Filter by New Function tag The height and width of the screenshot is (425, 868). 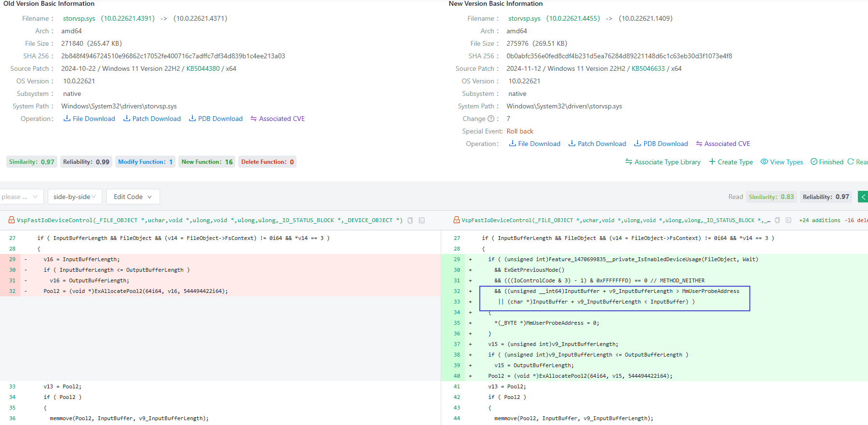click(x=207, y=162)
